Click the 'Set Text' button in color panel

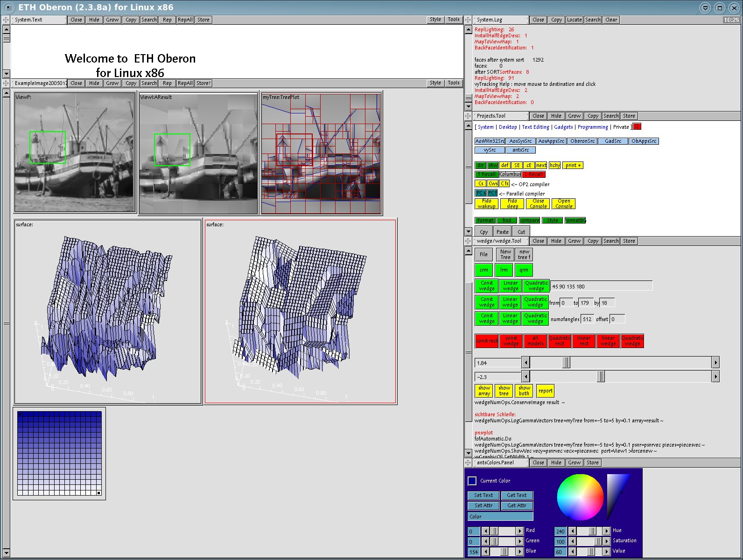pyautogui.click(x=484, y=495)
